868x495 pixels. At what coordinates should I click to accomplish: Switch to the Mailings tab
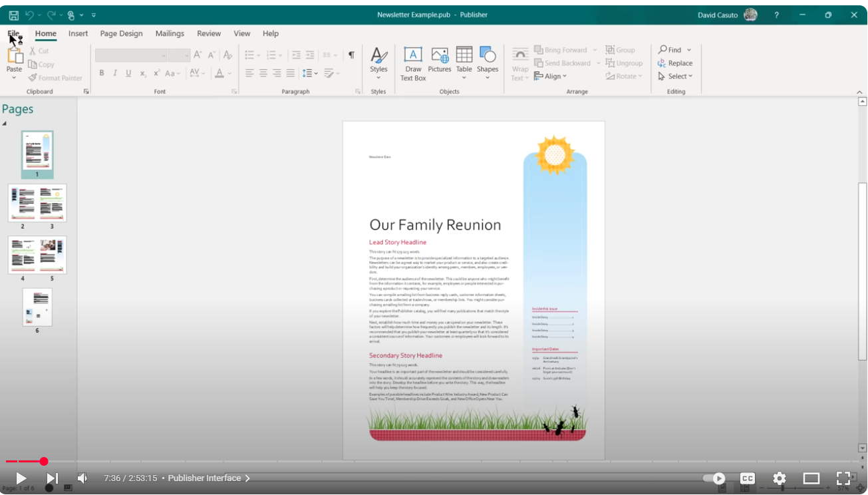[170, 33]
